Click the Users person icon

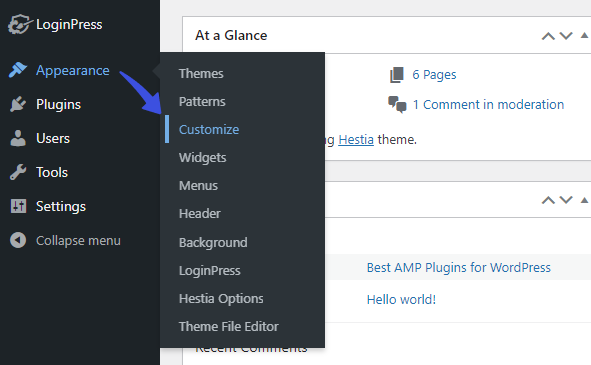pyautogui.click(x=18, y=138)
